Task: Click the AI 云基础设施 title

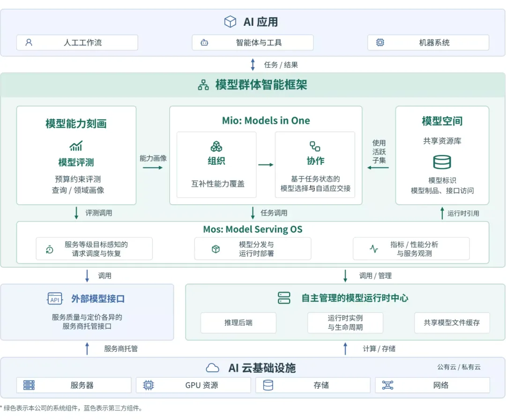Action: 262,368
